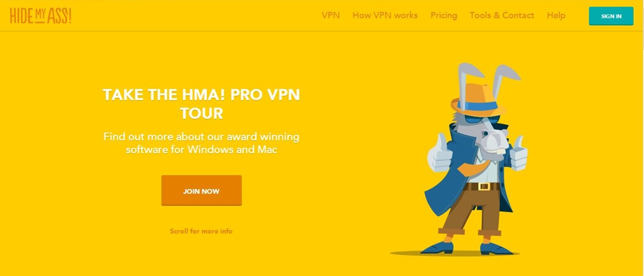Click the mascot's orange hat
Screen dimensions: 644x276
(478, 101)
